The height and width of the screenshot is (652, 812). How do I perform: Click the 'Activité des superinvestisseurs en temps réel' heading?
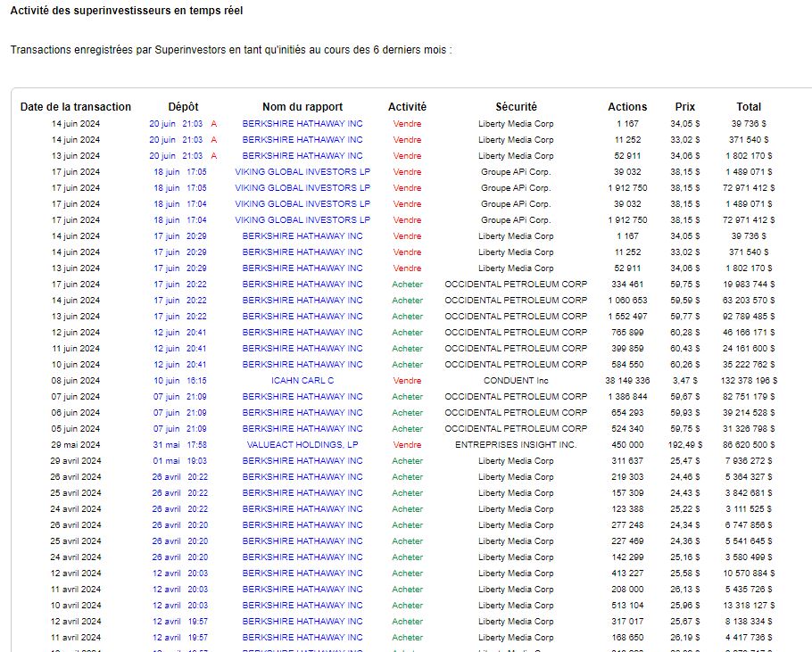click(x=126, y=11)
